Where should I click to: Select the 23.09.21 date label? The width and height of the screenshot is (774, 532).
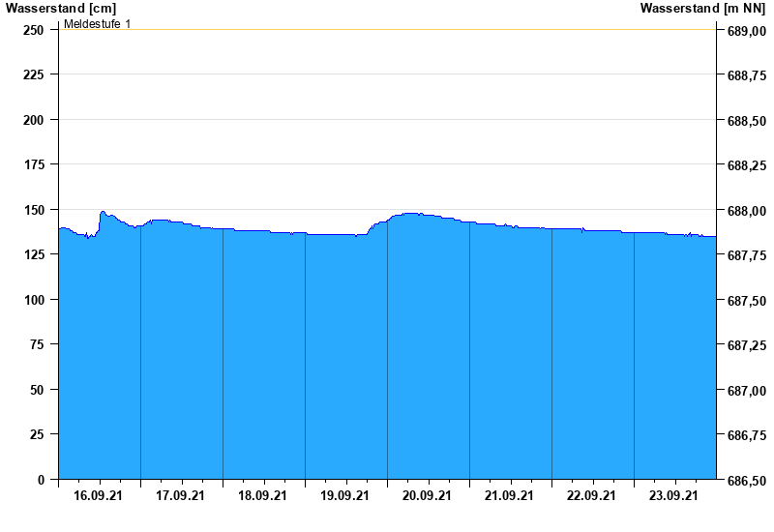(x=674, y=496)
